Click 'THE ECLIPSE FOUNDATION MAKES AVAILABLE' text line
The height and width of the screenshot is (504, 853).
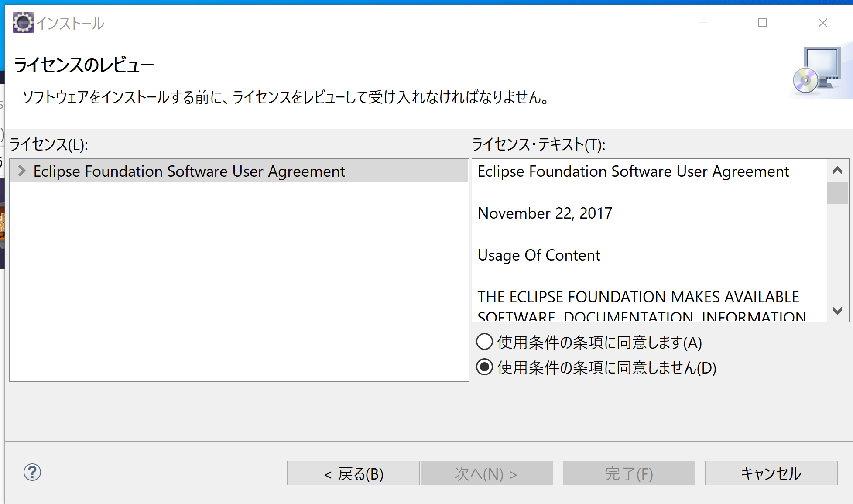pyautogui.click(x=638, y=297)
